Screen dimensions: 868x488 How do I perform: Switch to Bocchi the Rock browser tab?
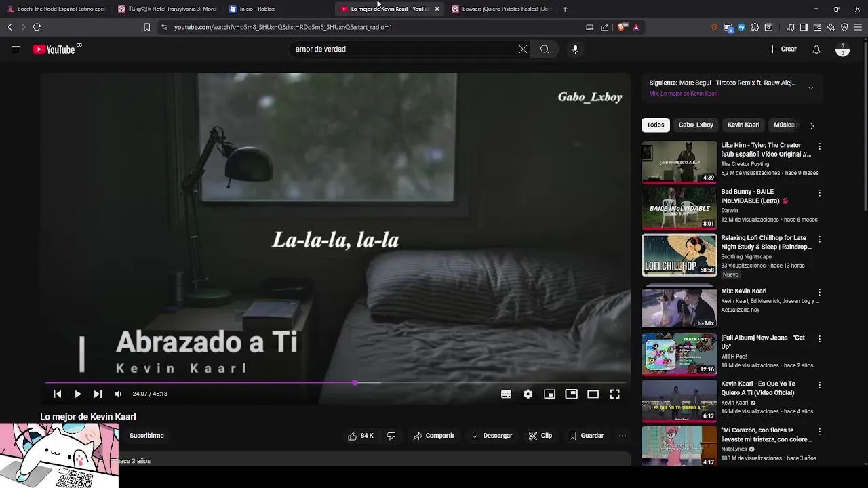56,9
